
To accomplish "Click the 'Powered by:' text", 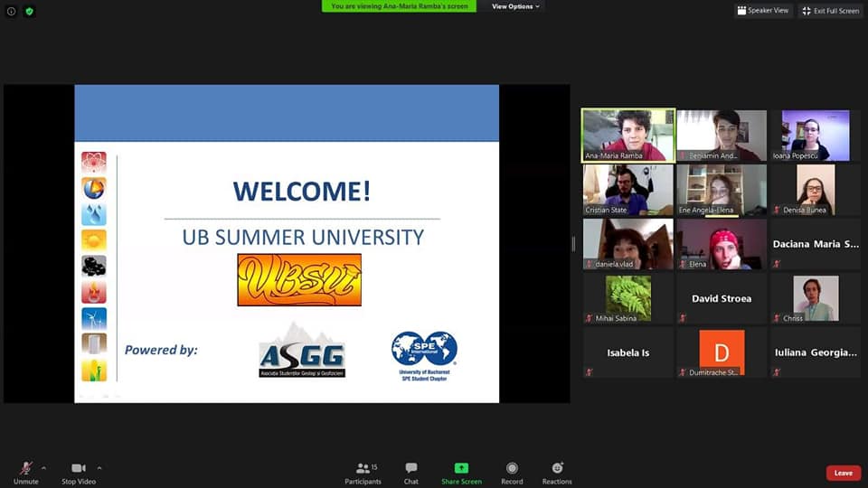I will (161, 350).
